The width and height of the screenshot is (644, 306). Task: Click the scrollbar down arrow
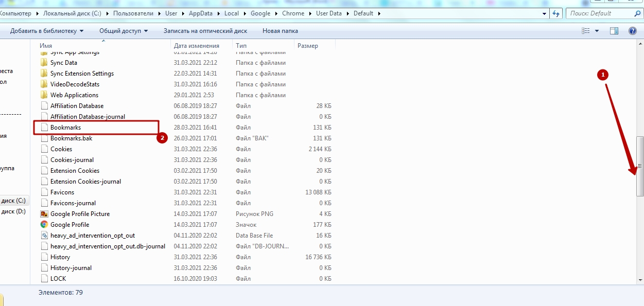(640, 280)
